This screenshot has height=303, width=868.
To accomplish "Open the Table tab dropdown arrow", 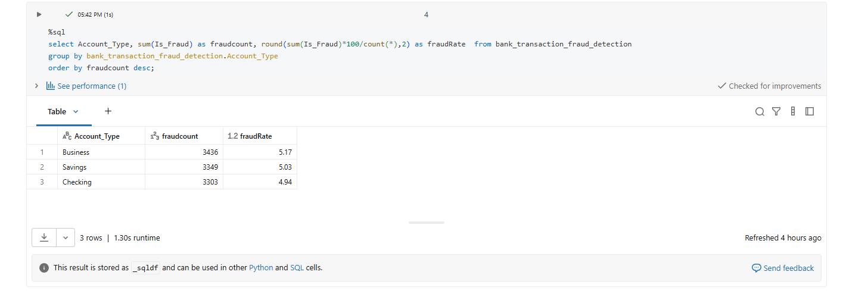I will click(x=76, y=111).
